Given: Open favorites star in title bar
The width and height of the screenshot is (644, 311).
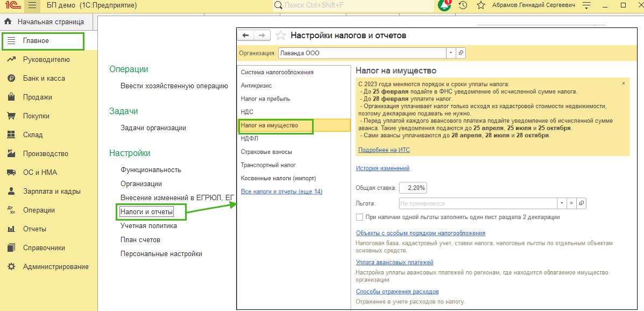Looking at the screenshot, I should click(481, 5).
